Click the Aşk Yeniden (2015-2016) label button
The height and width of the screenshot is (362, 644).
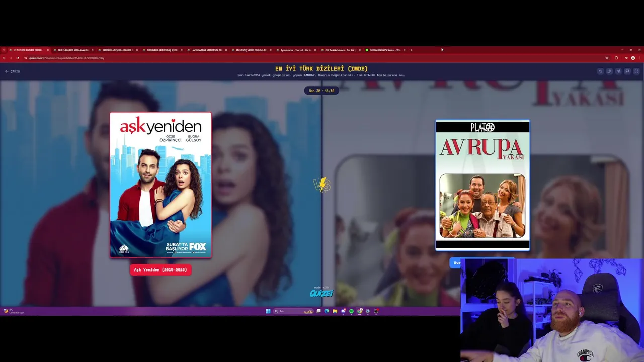click(160, 270)
